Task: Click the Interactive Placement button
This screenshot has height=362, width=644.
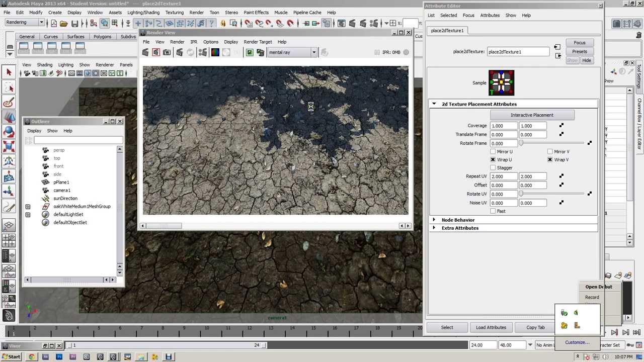Action: tap(532, 115)
